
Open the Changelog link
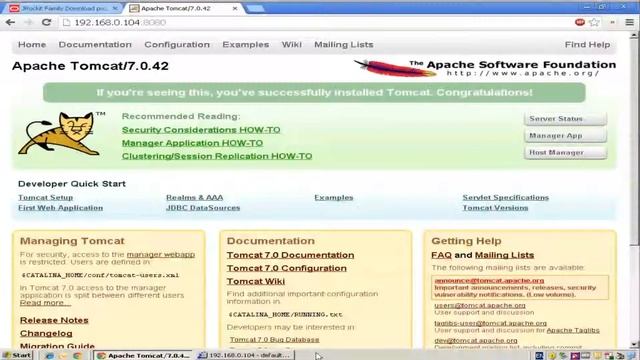pyautogui.click(x=46, y=333)
